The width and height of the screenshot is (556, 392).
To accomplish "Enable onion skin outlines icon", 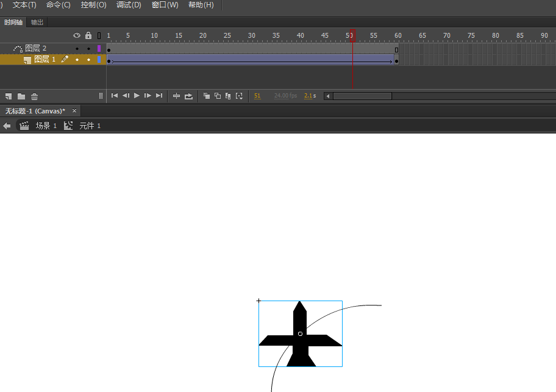I will point(218,96).
